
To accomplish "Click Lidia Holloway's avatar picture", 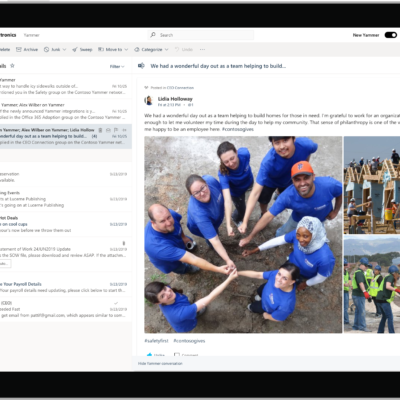I will point(149,100).
